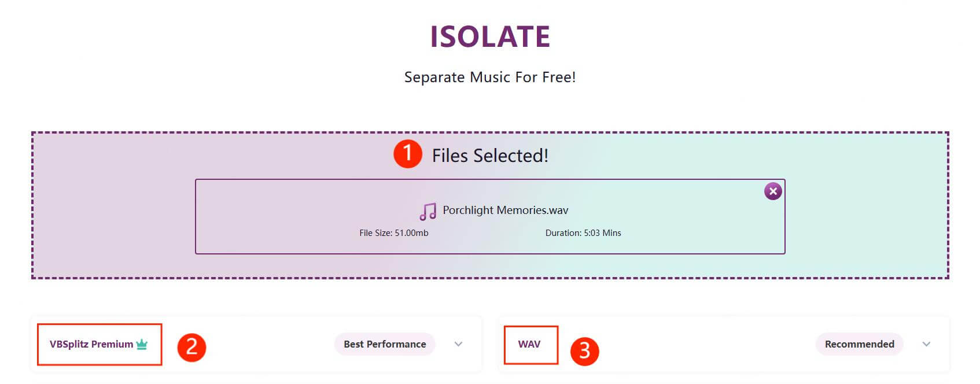The width and height of the screenshot is (980, 384).
Task: Click the ISOLATE page heading
Action: pos(489,36)
